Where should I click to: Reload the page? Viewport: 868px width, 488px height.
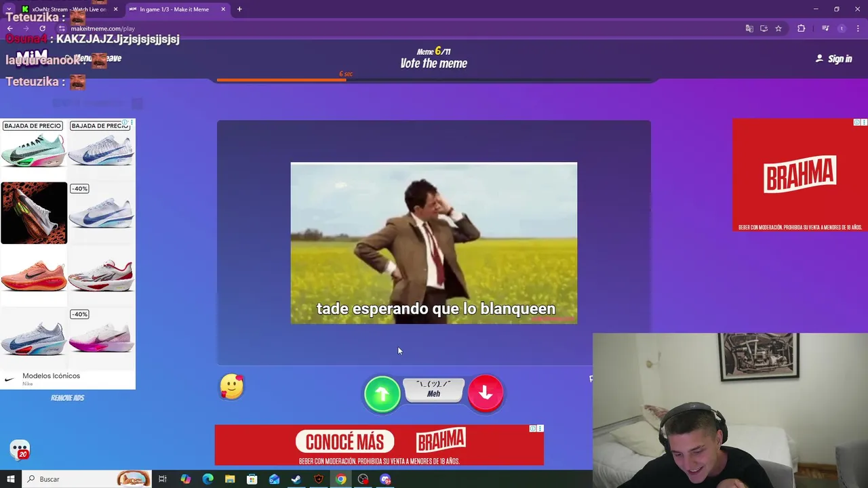pos(42,28)
